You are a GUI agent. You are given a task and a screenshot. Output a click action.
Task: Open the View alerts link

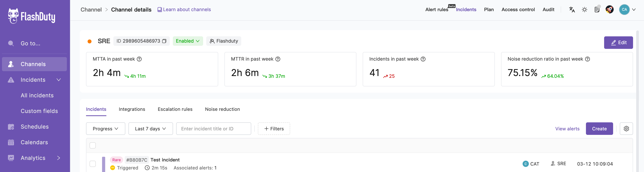point(567,128)
